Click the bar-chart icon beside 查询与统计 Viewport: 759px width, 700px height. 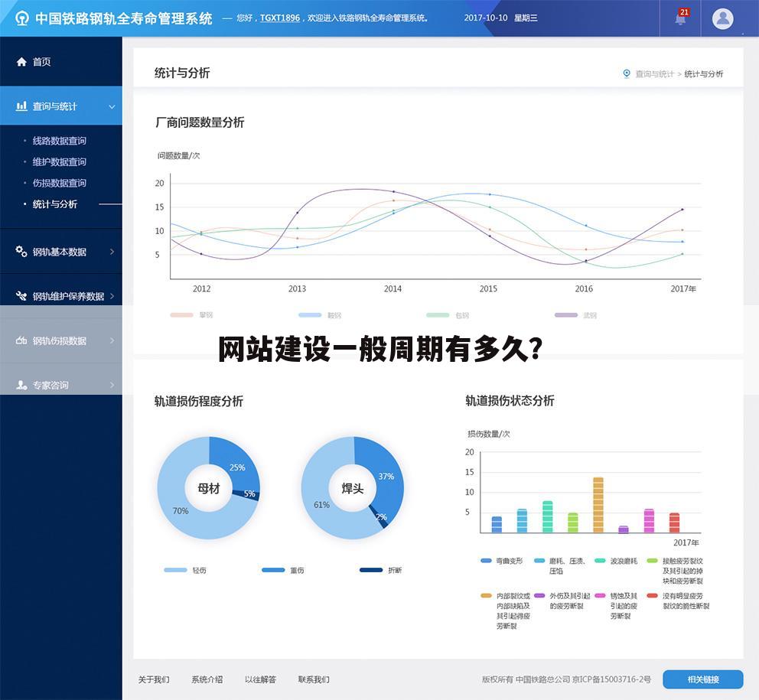coord(21,106)
